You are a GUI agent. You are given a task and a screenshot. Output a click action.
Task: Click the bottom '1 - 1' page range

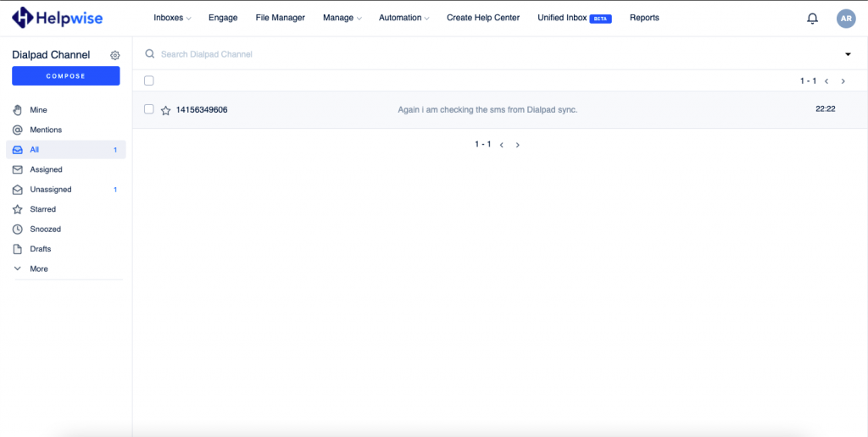click(x=482, y=144)
